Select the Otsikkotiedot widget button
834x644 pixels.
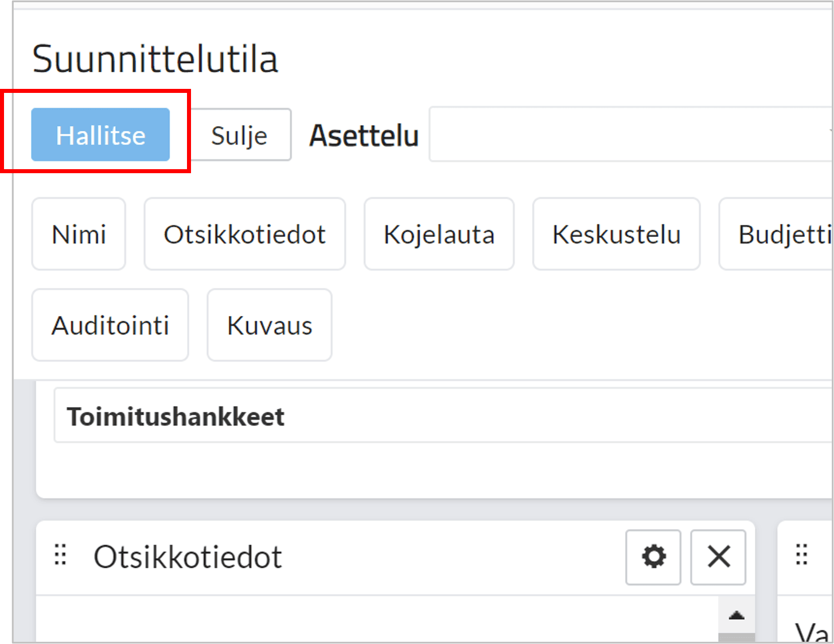[245, 234]
